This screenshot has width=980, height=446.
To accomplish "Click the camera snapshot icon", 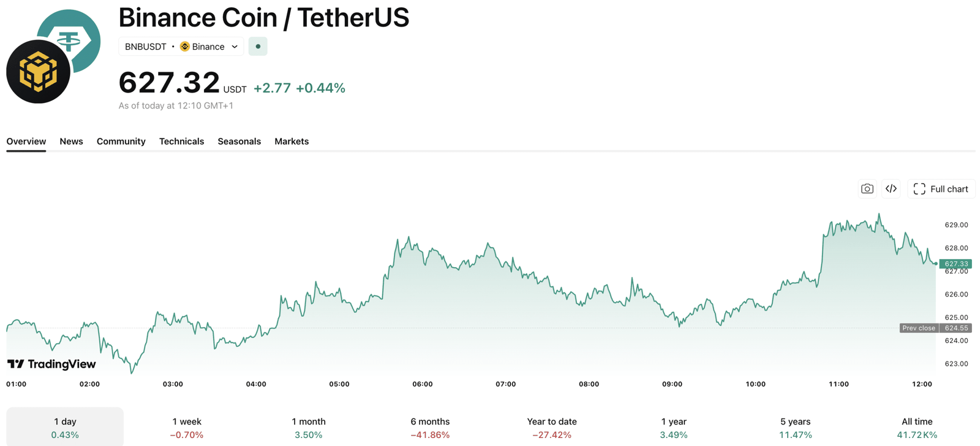I will [867, 189].
